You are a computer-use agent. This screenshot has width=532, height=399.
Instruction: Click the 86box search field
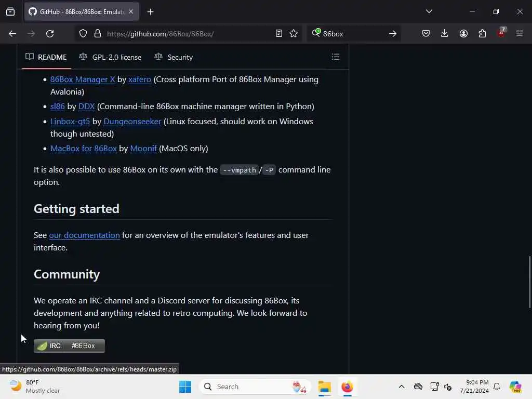pyautogui.click(x=353, y=34)
